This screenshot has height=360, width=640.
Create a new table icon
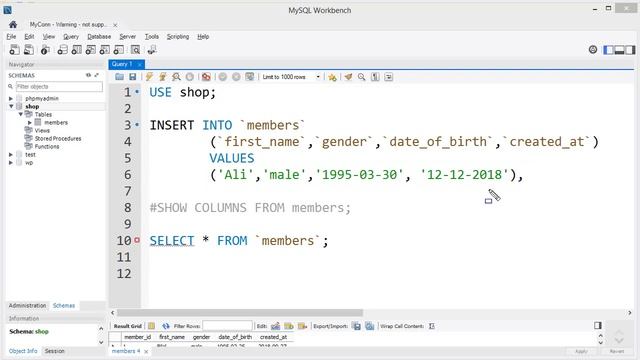(77, 50)
